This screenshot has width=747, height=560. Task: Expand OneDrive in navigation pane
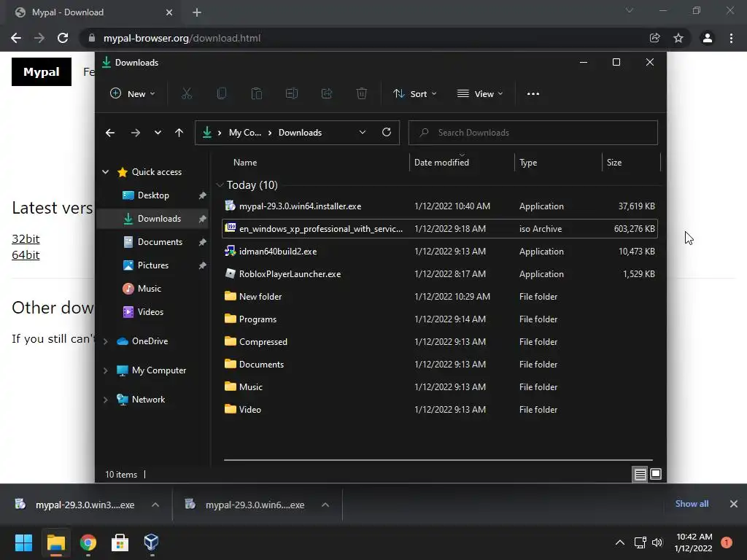[105, 341]
